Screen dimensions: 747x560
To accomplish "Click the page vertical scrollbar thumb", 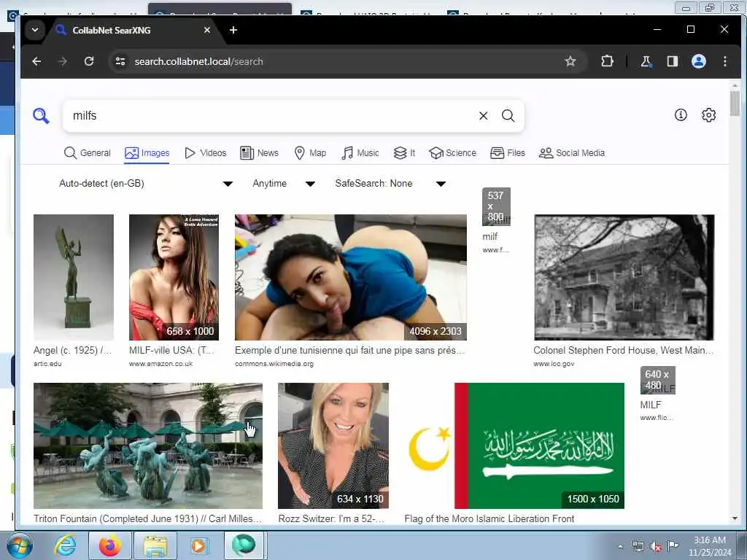I will click(x=734, y=103).
